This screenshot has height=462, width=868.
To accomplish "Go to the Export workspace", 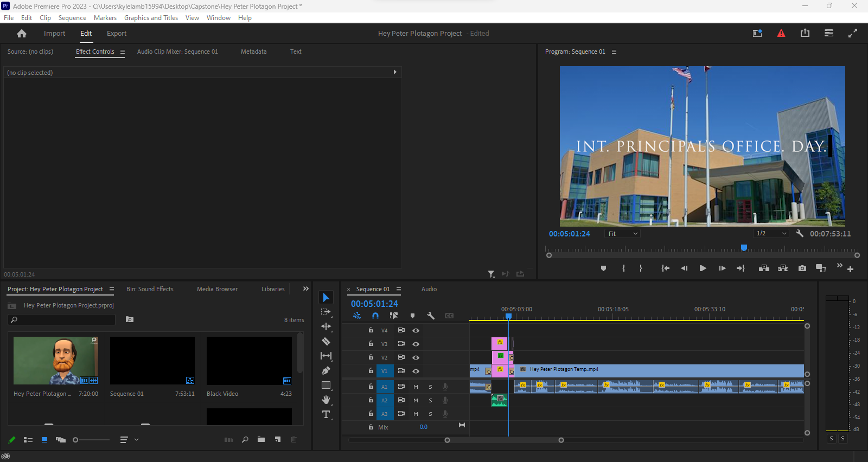I will pyautogui.click(x=117, y=34).
